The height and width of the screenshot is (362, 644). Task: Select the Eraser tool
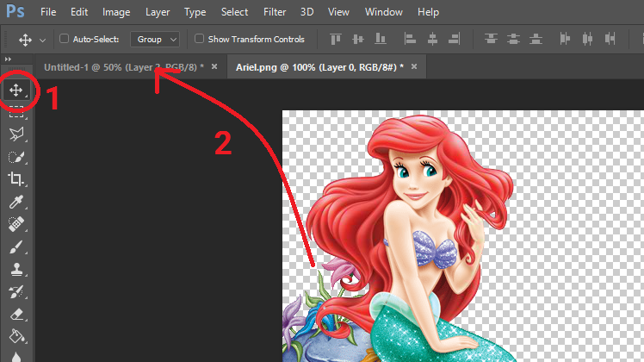tap(16, 315)
